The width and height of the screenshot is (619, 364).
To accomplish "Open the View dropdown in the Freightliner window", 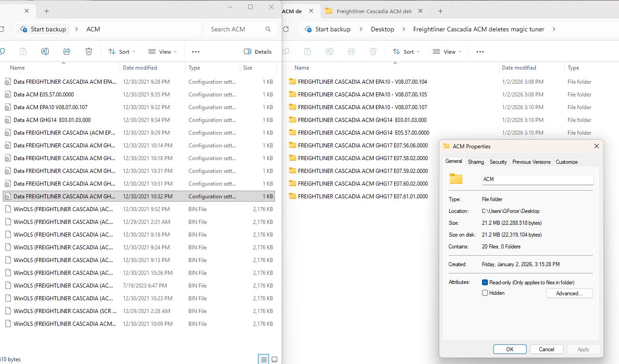I will point(446,52).
